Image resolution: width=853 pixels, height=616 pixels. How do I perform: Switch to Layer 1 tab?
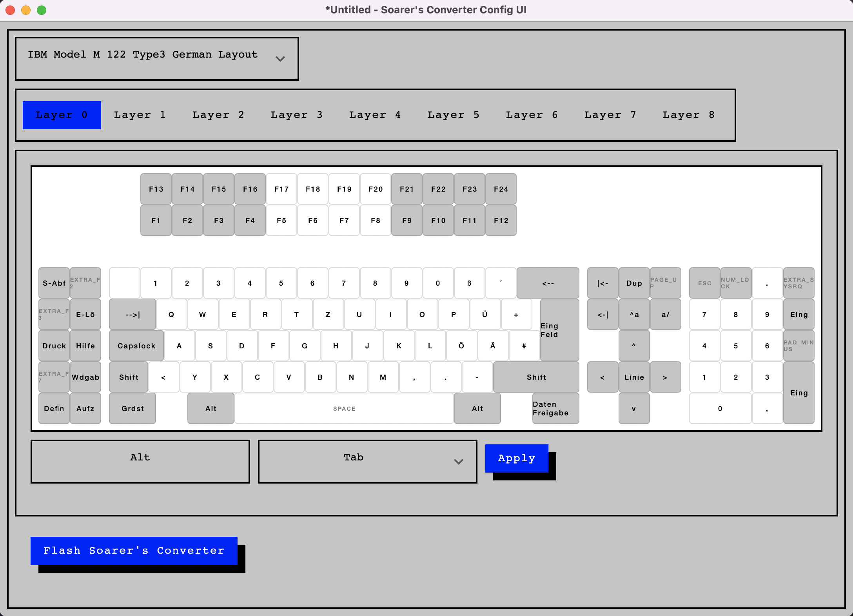click(140, 115)
